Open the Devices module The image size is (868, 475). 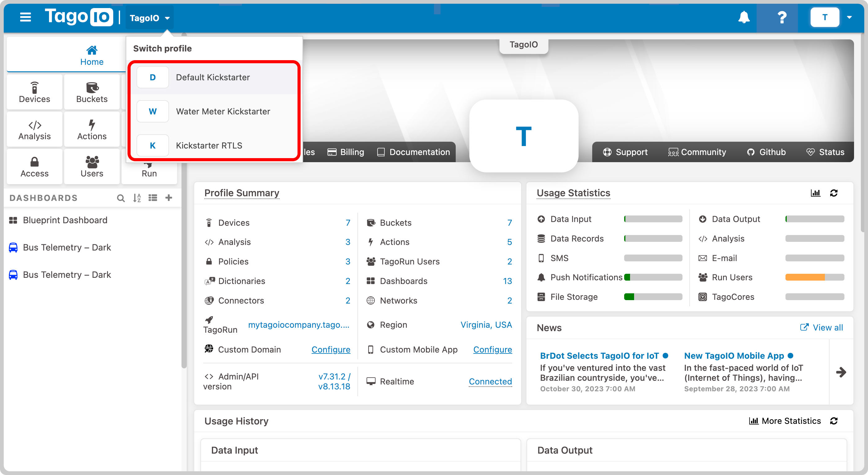[34, 92]
